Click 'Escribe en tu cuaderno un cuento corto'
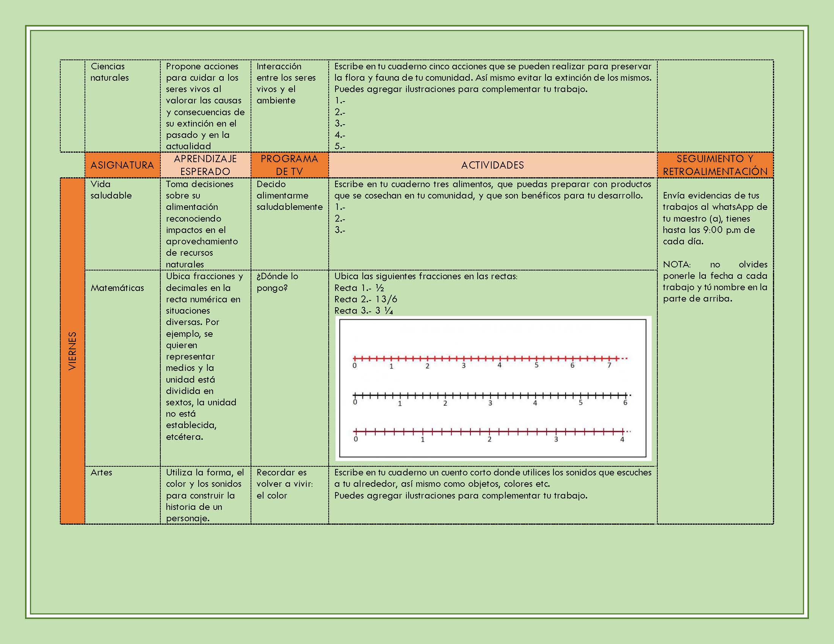 pos(492,478)
